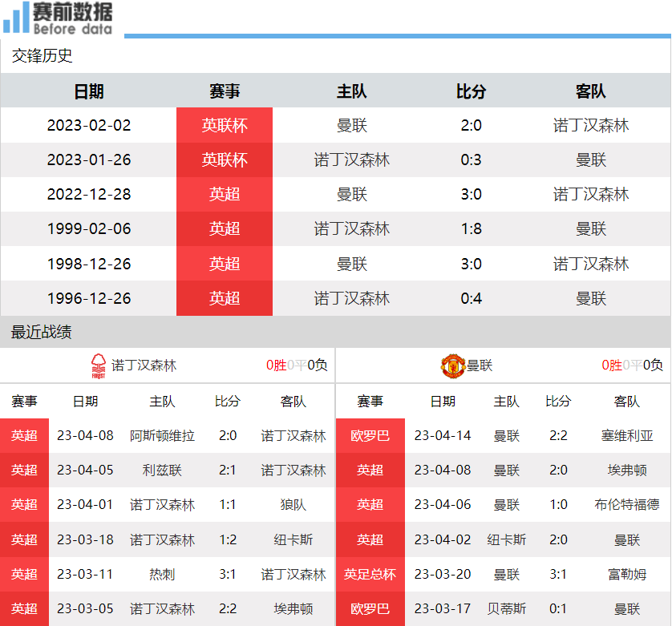
Task: Click 贝蒂斯 in the 23-03-17 row
Action: tap(507, 609)
